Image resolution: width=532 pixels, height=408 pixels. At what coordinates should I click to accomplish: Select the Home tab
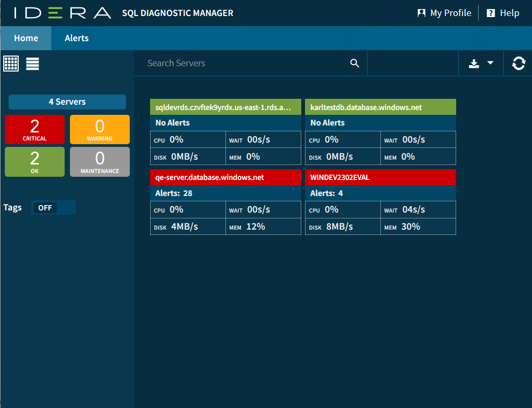pyautogui.click(x=26, y=38)
